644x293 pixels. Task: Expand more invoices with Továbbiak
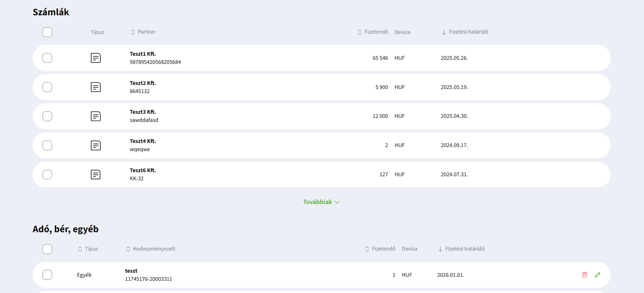321,202
